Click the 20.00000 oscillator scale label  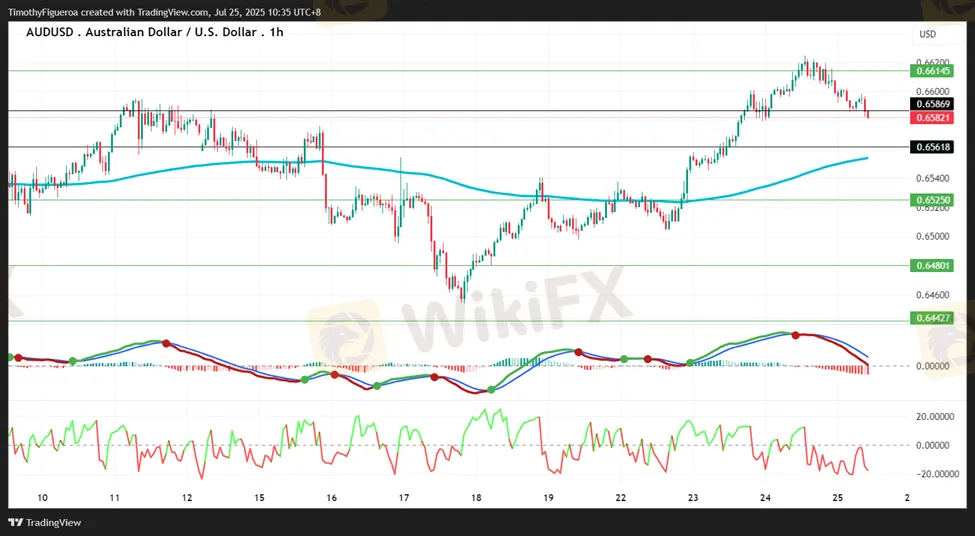point(933,417)
